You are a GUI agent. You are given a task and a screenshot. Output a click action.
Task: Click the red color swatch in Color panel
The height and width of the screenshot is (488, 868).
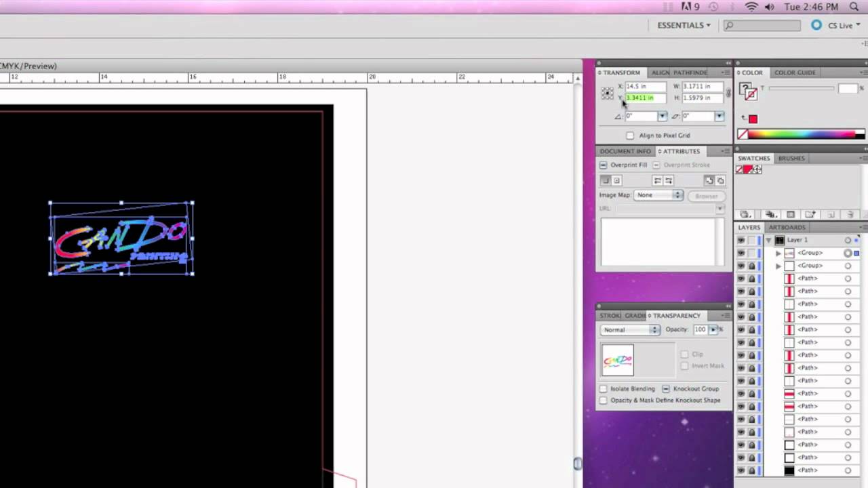tap(753, 119)
